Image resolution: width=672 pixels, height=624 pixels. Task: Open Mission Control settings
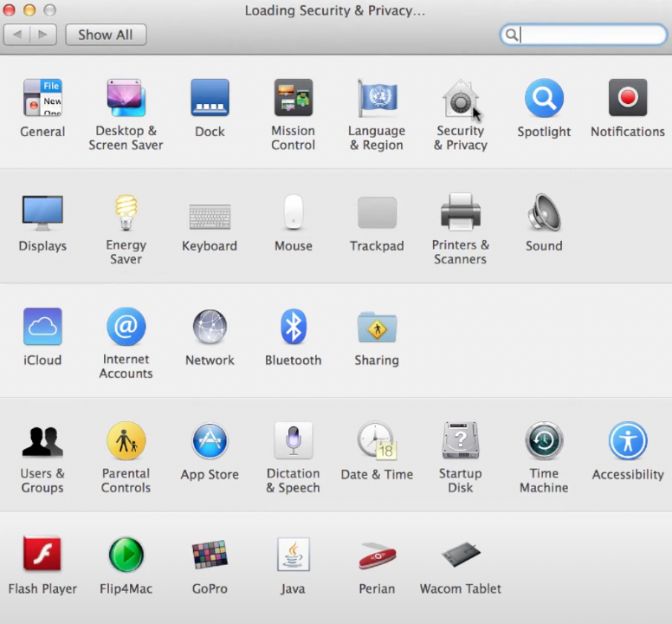pos(293,99)
